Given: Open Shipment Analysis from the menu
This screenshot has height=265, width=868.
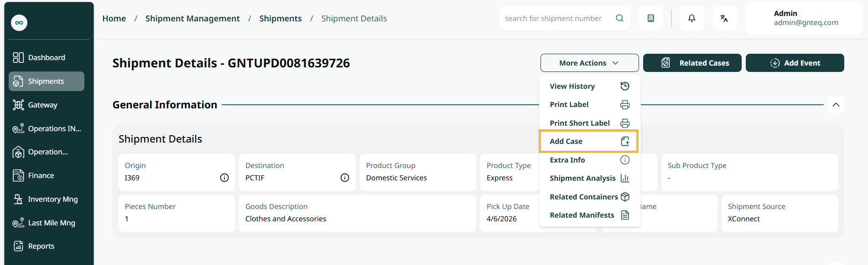Looking at the screenshot, I should 589,178.
